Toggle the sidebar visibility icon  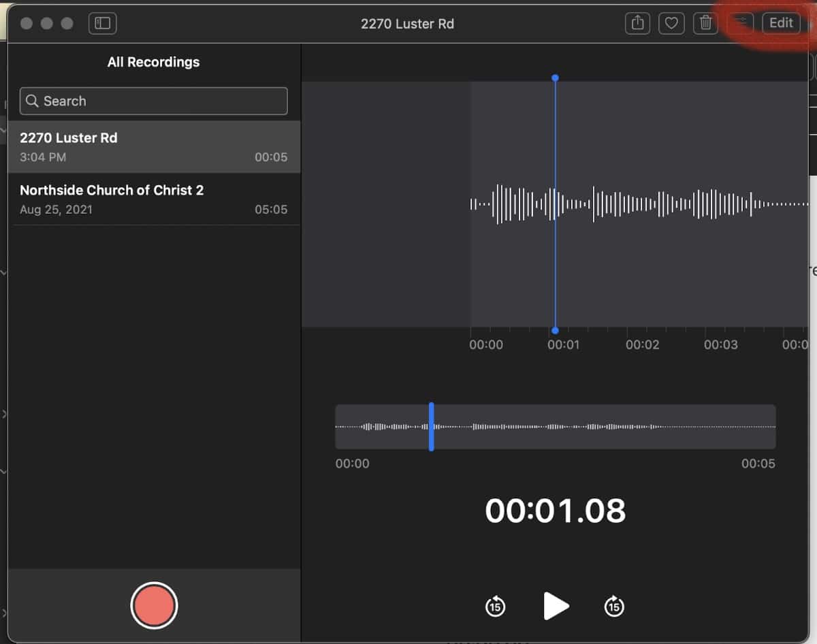[103, 23]
